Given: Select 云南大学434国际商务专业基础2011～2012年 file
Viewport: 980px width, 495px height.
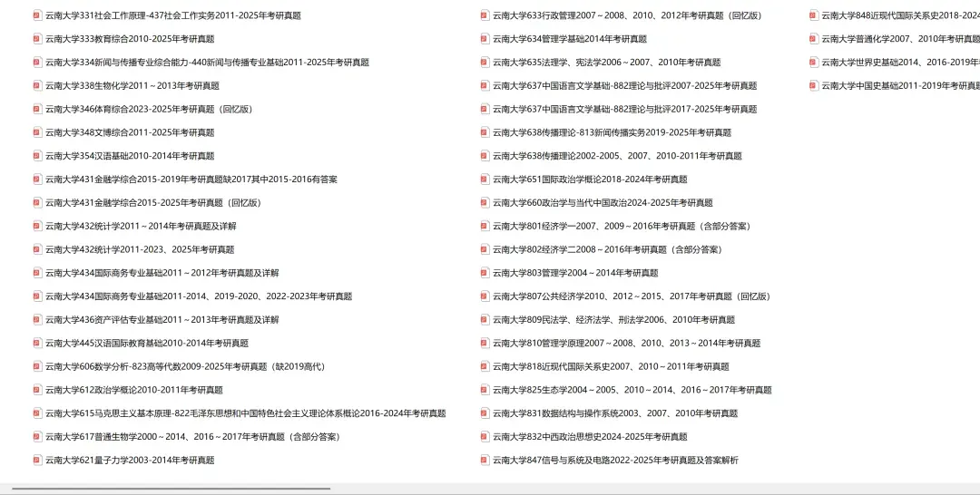Looking at the screenshot, I should click(x=162, y=273).
